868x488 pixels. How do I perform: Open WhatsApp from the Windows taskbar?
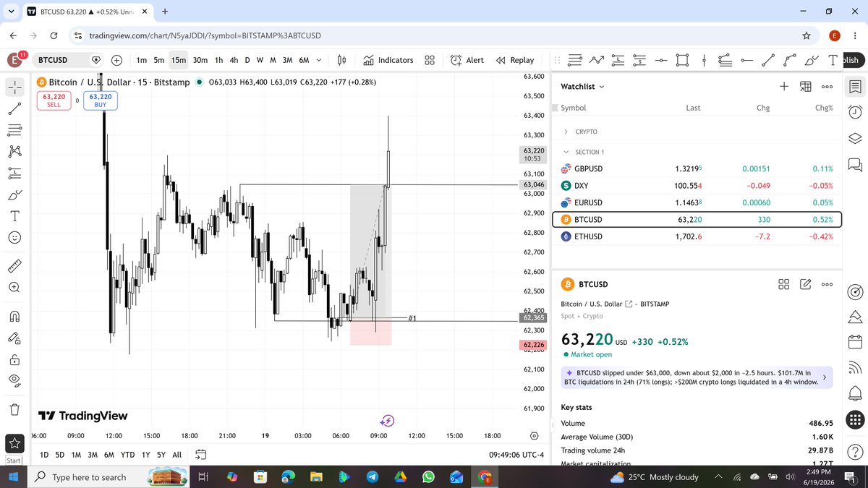click(x=428, y=477)
